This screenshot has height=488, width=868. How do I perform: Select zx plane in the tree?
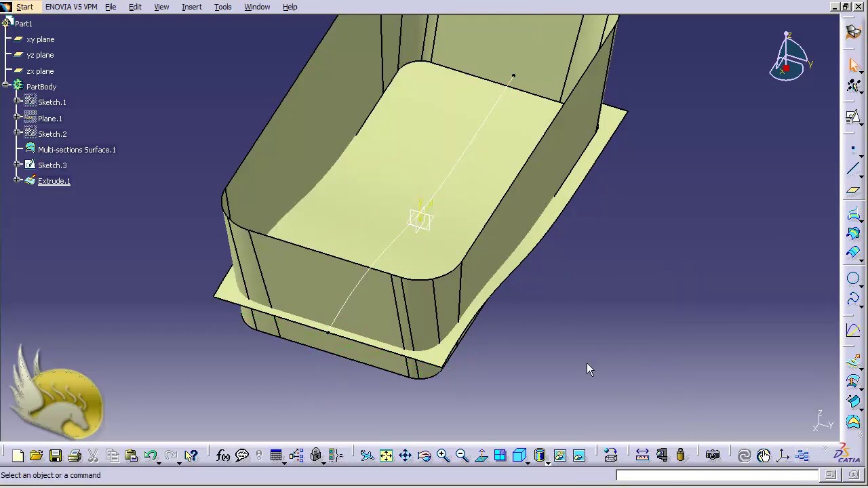point(40,71)
